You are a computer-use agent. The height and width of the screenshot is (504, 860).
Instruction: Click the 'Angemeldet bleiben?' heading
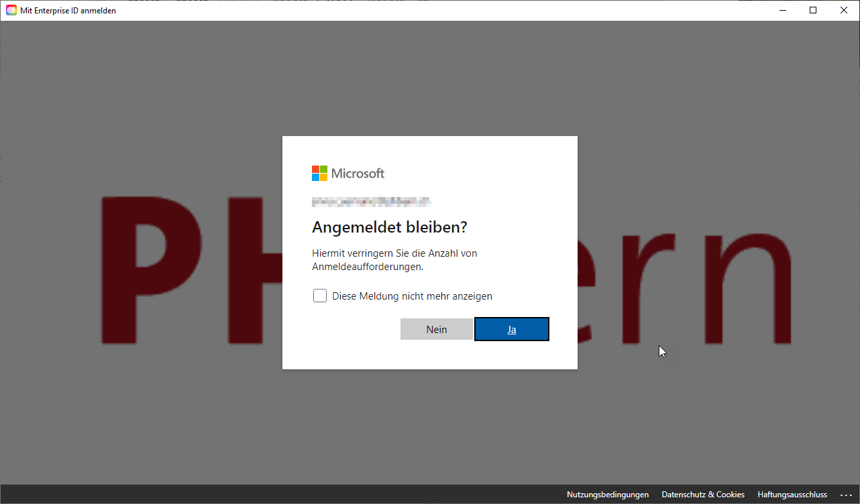click(x=389, y=227)
